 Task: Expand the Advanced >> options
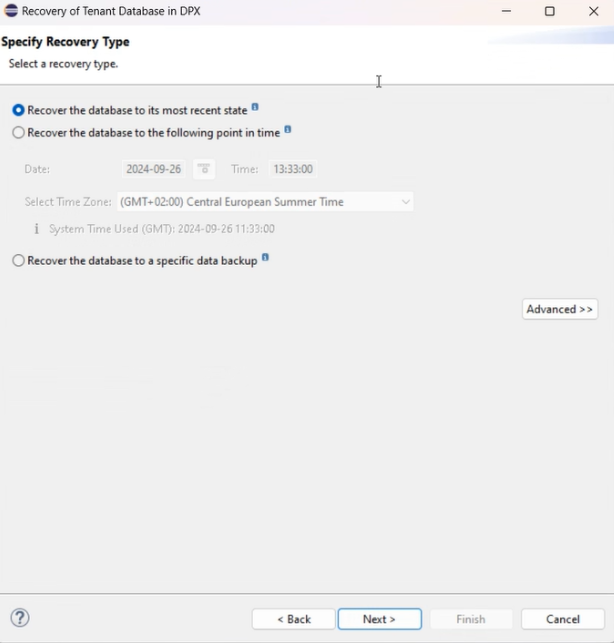pos(560,310)
